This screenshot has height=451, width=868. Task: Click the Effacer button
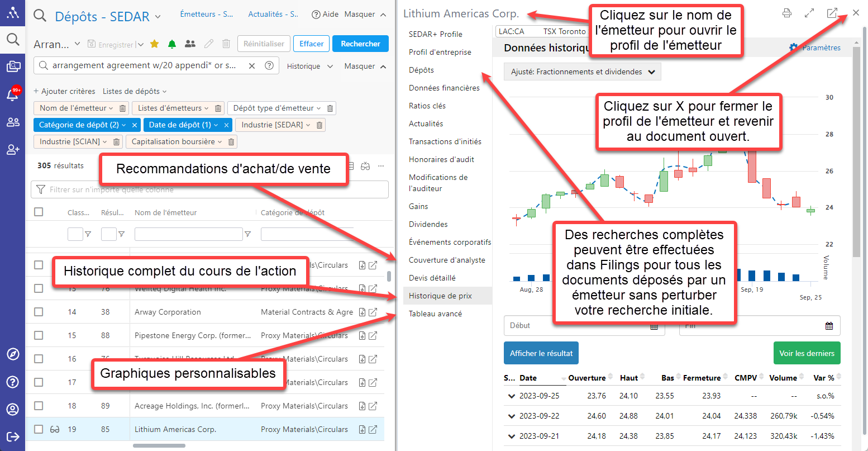311,44
